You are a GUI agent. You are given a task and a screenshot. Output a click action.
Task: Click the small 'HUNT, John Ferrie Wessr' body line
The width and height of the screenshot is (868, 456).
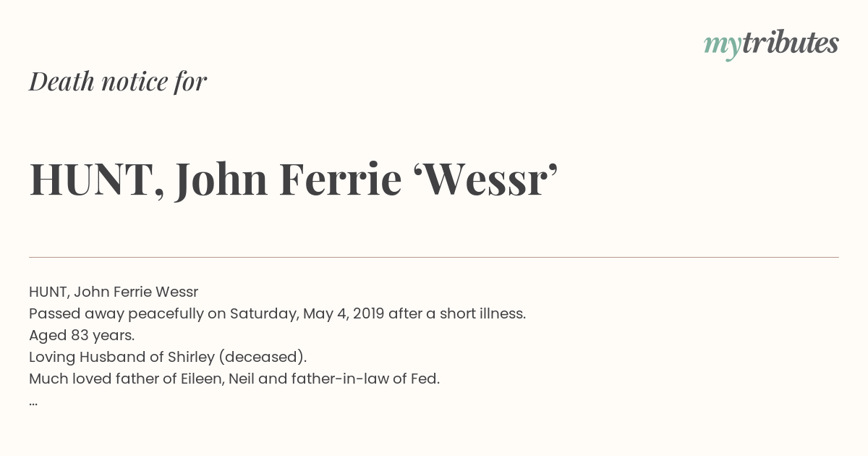pos(114,292)
